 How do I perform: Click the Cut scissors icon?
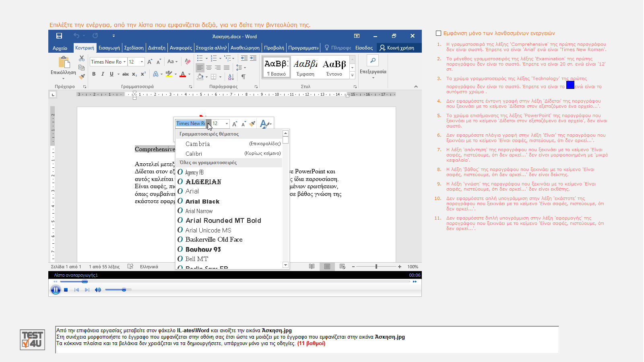pyautogui.click(x=82, y=58)
